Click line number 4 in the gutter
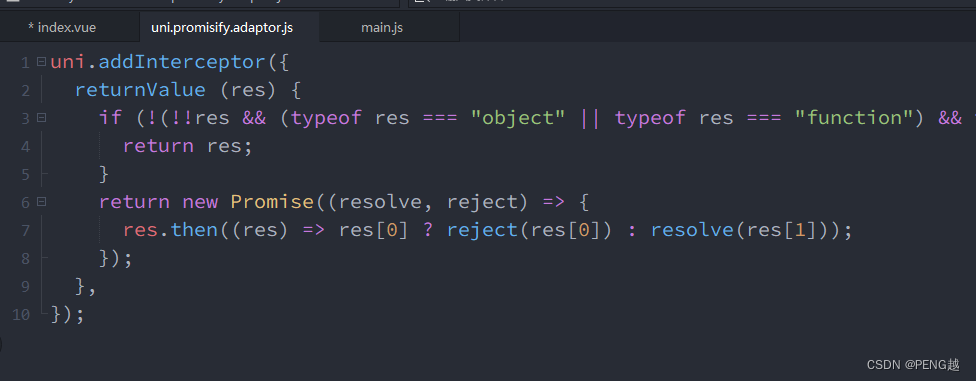976x381 pixels. (x=25, y=147)
